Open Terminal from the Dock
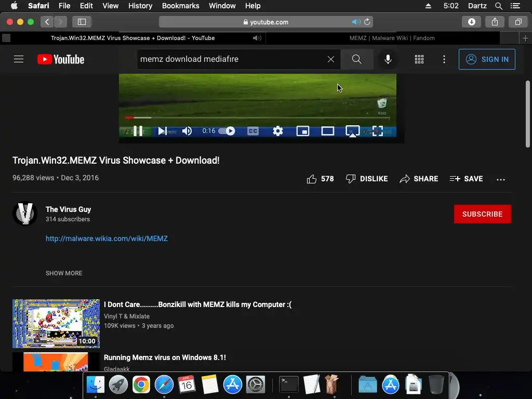The image size is (532, 399). (289, 385)
